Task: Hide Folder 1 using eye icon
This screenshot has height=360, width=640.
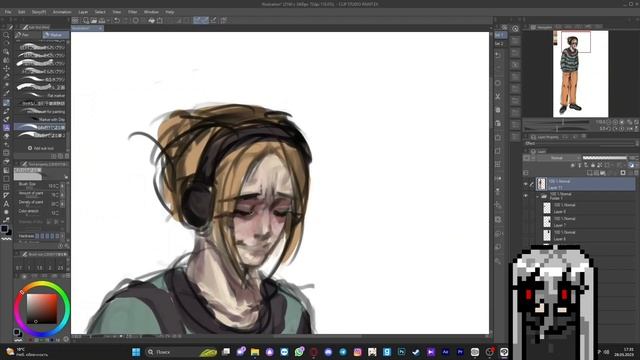Action: click(525, 196)
